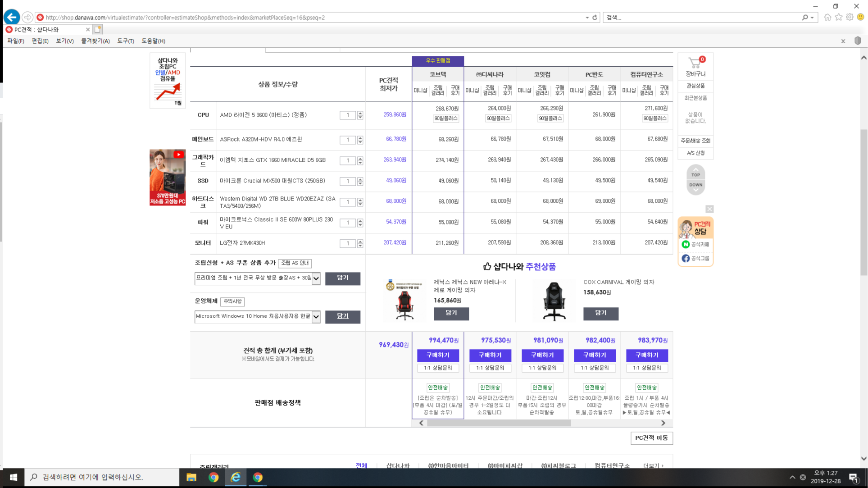This screenshot has width=868, height=488.
Task: Launch File Explorer from taskbar
Action: pyautogui.click(x=191, y=477)
